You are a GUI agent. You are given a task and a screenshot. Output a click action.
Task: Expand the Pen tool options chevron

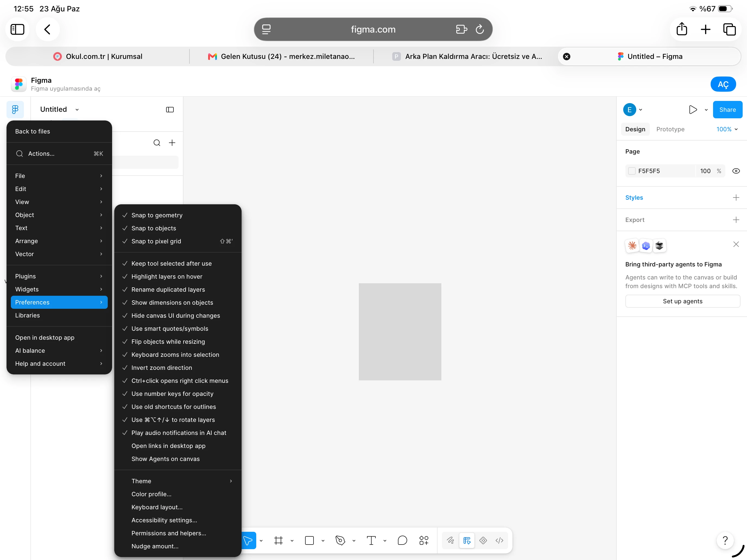(x=354, y=540)
